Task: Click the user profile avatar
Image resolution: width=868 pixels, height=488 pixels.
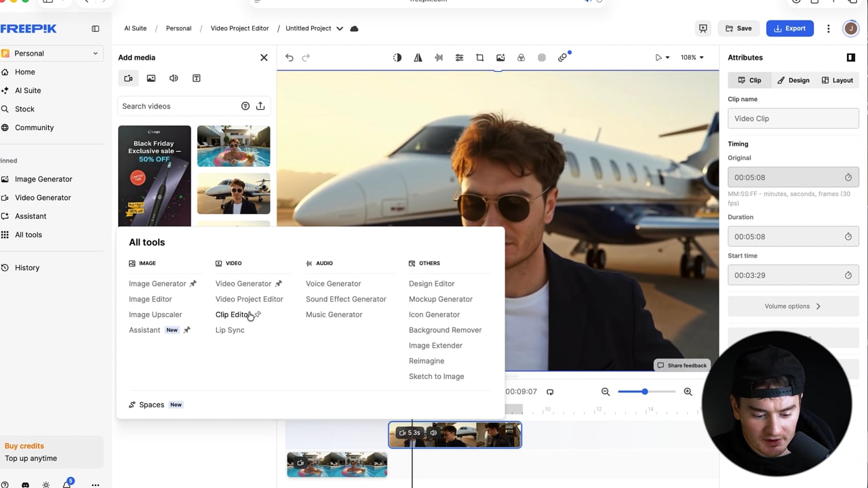Action: [x=850, y=28]
